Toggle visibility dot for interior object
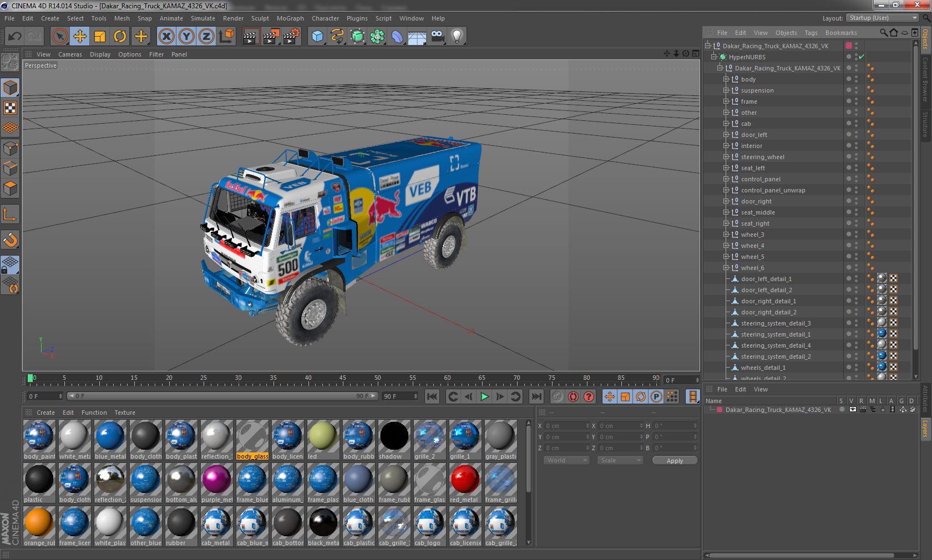The height and width of the screenshot is (560, 932). (848, 145)
